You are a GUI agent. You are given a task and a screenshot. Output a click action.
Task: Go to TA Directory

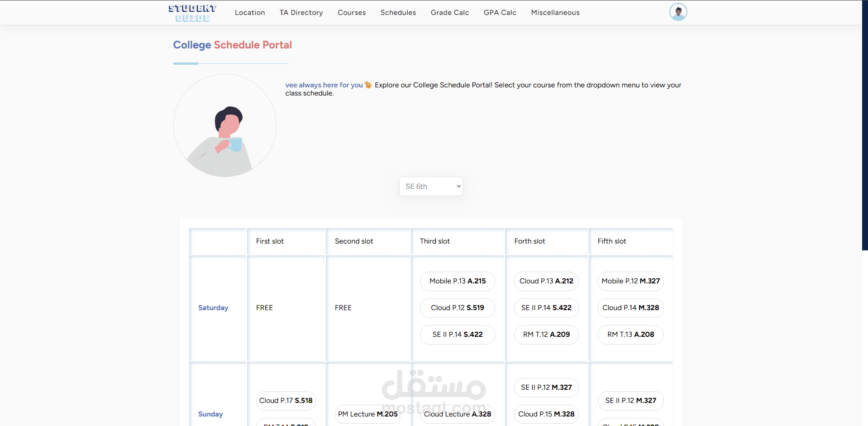click(301, 13)
